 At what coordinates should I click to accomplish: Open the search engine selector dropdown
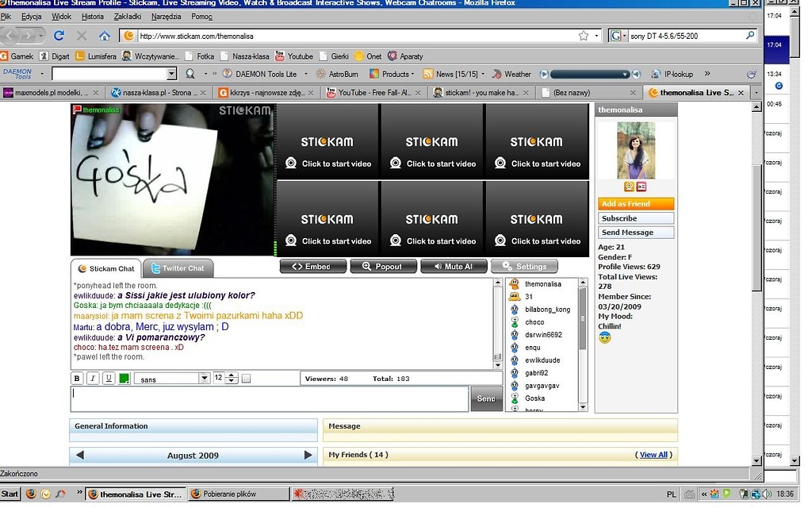(x=619, y=36)
